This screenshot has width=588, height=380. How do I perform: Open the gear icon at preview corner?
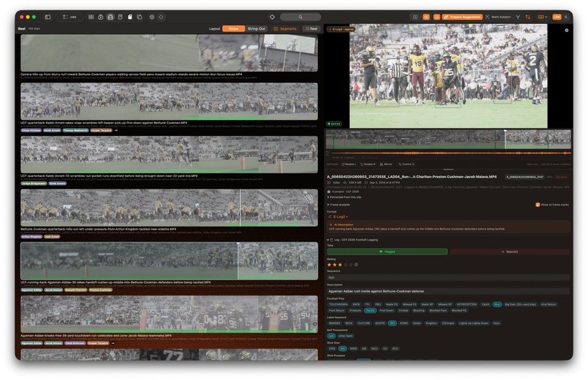tap(566, 31)
